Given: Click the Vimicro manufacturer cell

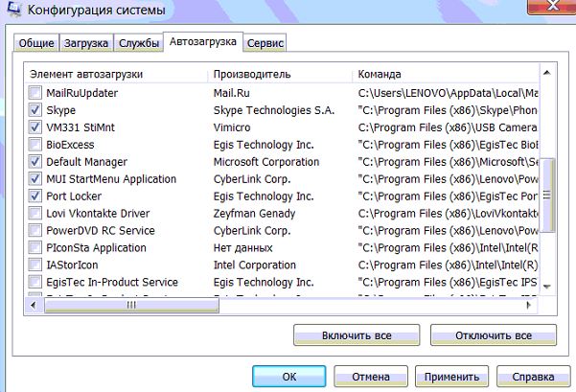Looking at the screenshot, I should click(232, 127).
